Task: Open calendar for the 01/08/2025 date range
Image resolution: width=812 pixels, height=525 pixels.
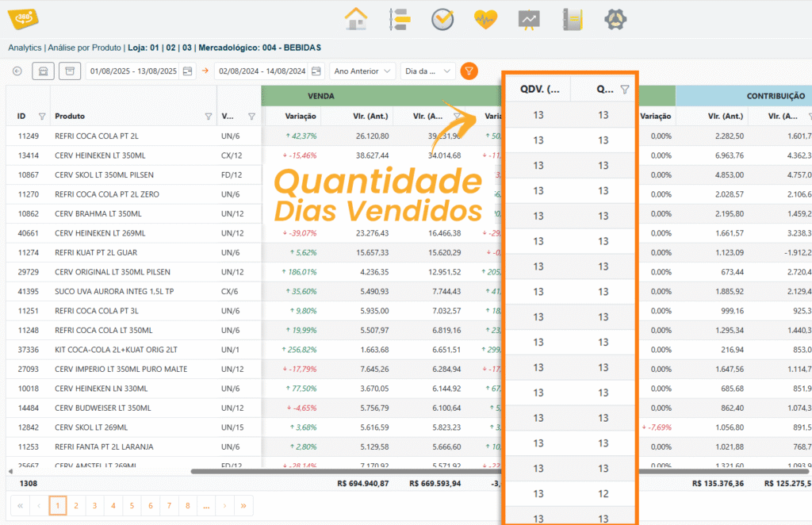Action: (x=187, y=71)
